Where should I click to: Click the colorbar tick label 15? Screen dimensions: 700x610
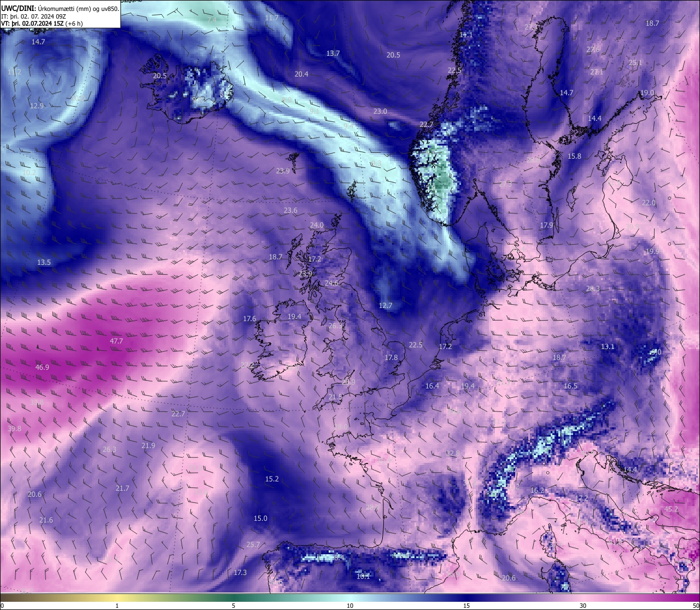point(466,605)
